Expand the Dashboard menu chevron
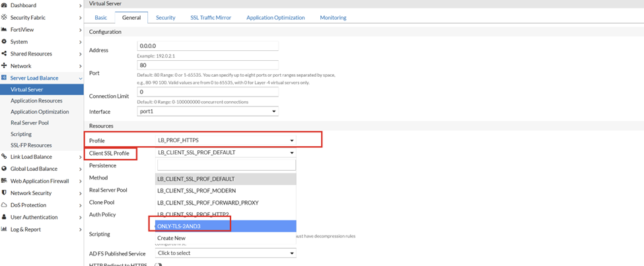 click(80, 6)
